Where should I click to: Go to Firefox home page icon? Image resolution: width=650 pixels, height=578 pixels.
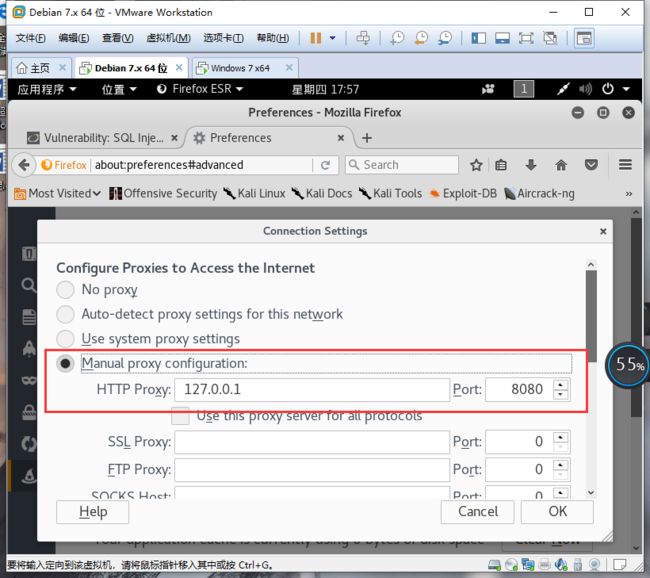(x=560, y=165)
